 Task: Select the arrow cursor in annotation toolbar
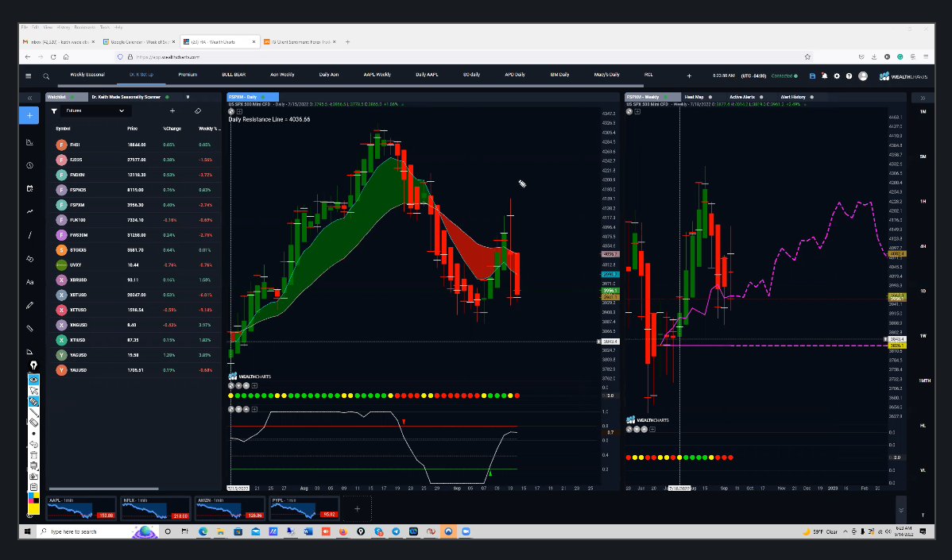click(34, 391)
